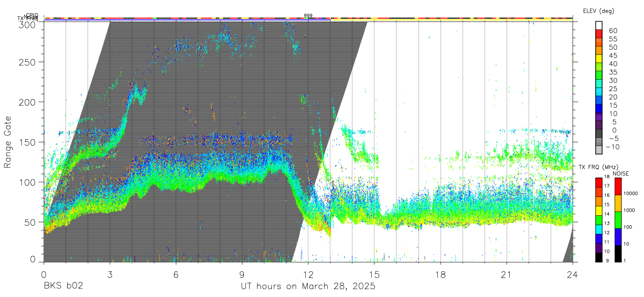Click the 1000 value on the NOISE scale
Image resolution: width=644 pixels, height=297 pixels.
click(x=629, y=210)
